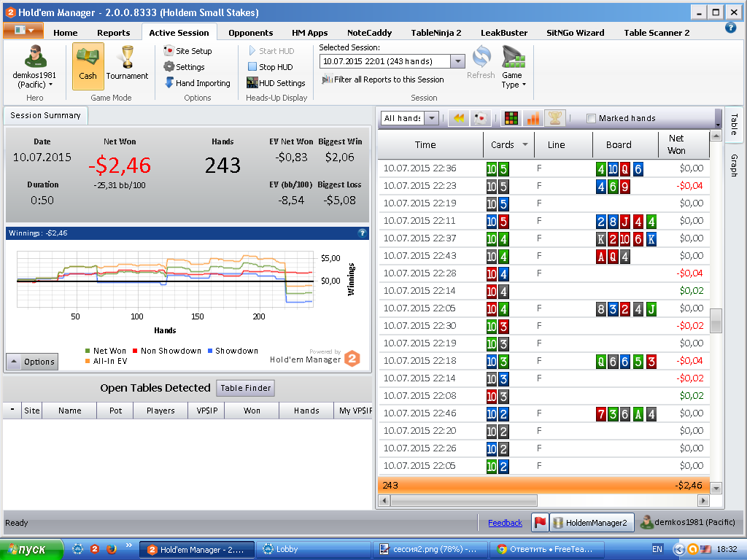Toggle the Marked hands checkbox
The width and height of the screenshot is (747, 560).
[591, 118]
